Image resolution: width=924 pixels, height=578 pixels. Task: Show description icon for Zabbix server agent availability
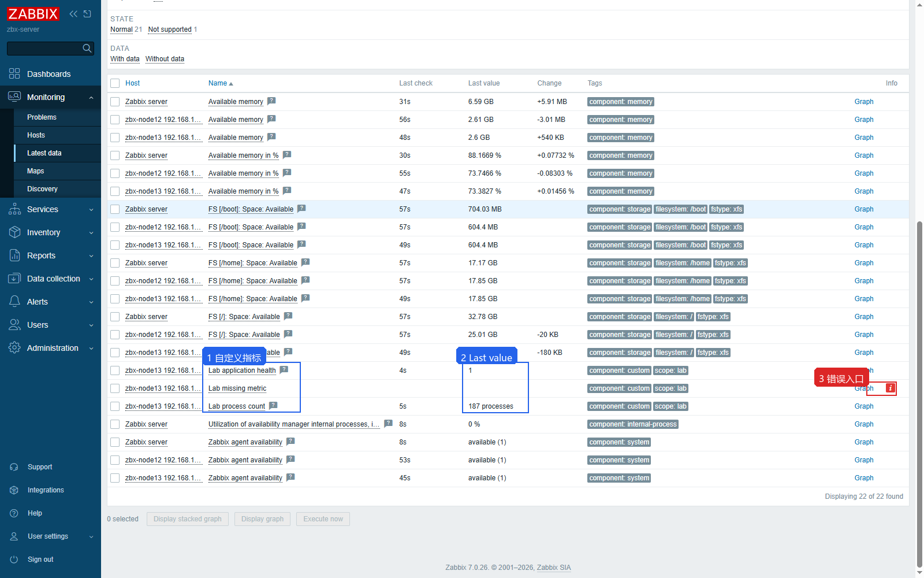(290, 442)
